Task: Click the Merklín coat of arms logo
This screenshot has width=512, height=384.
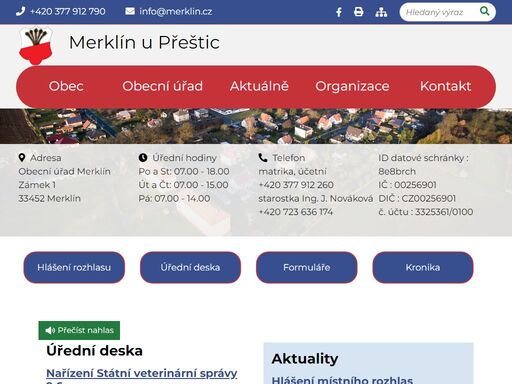Action: pyautogui.click(x=36, y=45)
